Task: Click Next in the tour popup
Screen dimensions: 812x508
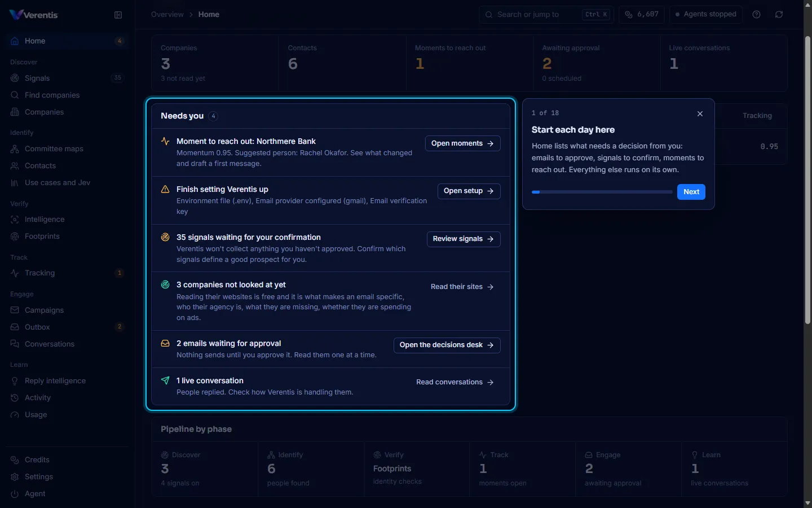Action: (691, 192)
